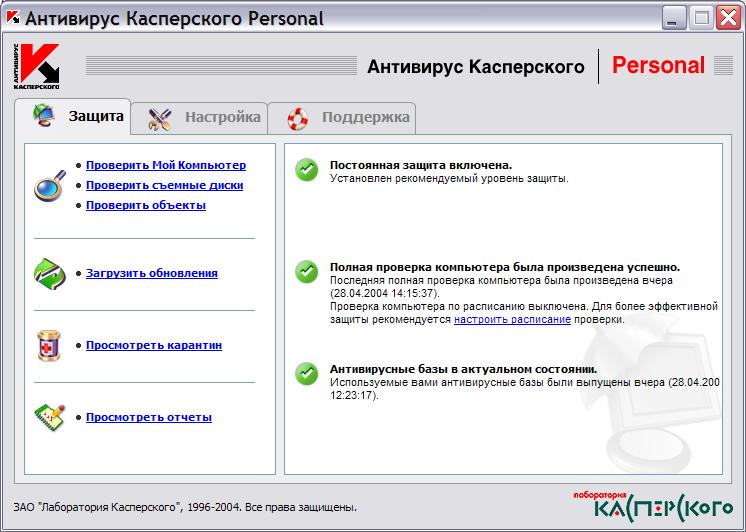Open the Поддержка tab
Image resolution: width=746 pixels, height=532 pixels.
pos(342,118)
